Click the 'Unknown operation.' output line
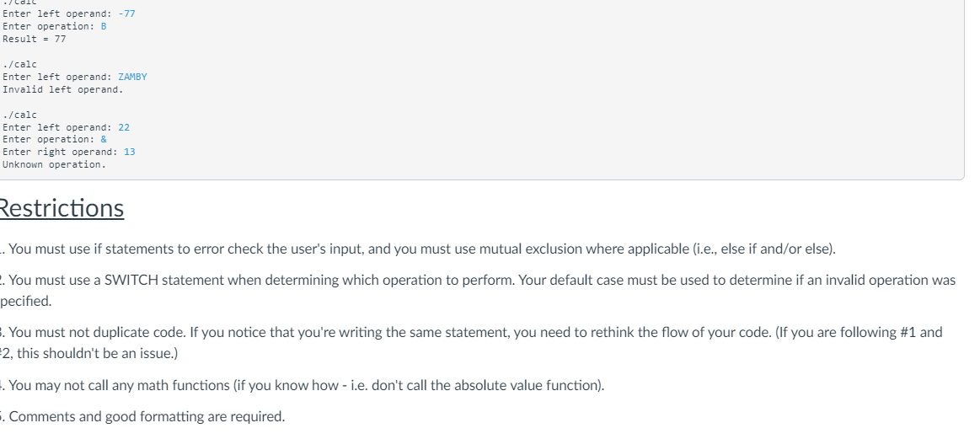The width and height of the screenshot is (980, 439). coord(55,164)
